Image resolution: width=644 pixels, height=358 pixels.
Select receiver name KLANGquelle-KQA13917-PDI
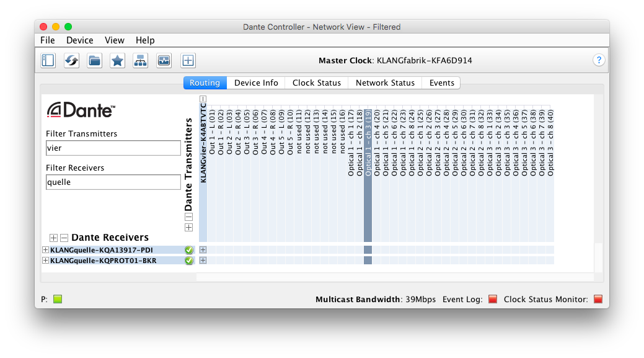coord(102,250)
